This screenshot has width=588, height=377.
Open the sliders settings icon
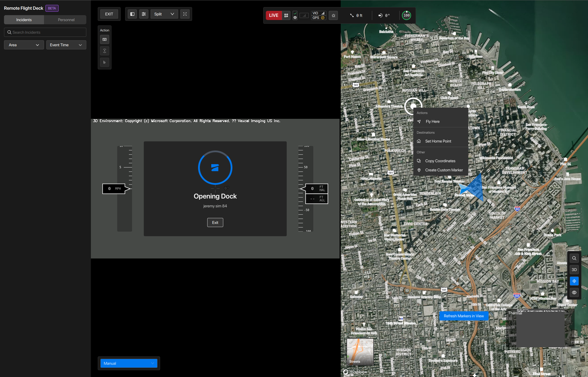pyautogui.click(x=144, y=14)
